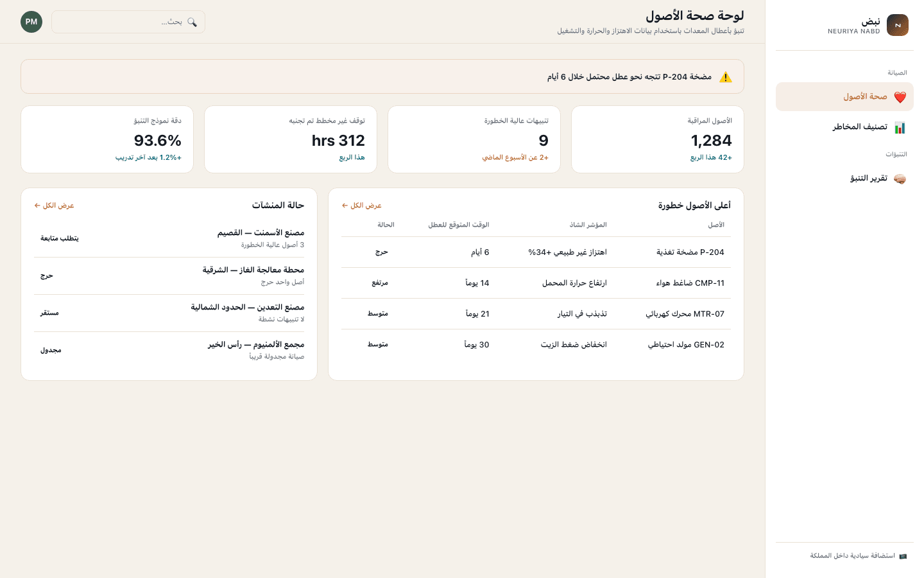
Task: Click the 14 يوماً time-to-failure value
Action: click(x=477, y=283)
